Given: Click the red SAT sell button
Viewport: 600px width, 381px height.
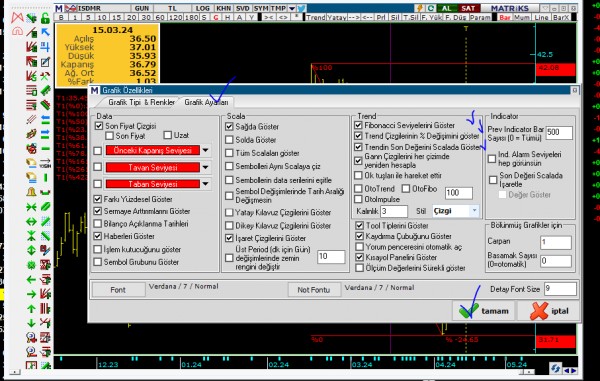Looking at the screenshot, I should tap(468, 8).
